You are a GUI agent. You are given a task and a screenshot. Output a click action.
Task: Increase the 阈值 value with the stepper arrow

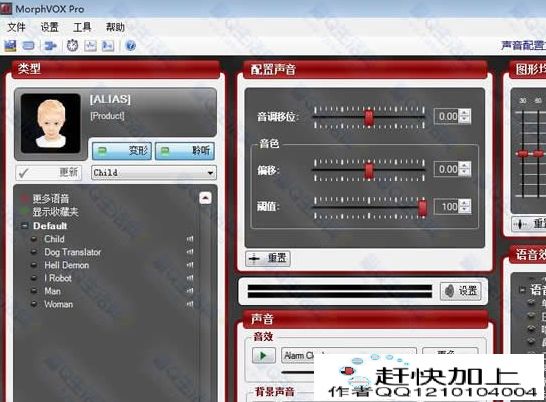point(465,203)
